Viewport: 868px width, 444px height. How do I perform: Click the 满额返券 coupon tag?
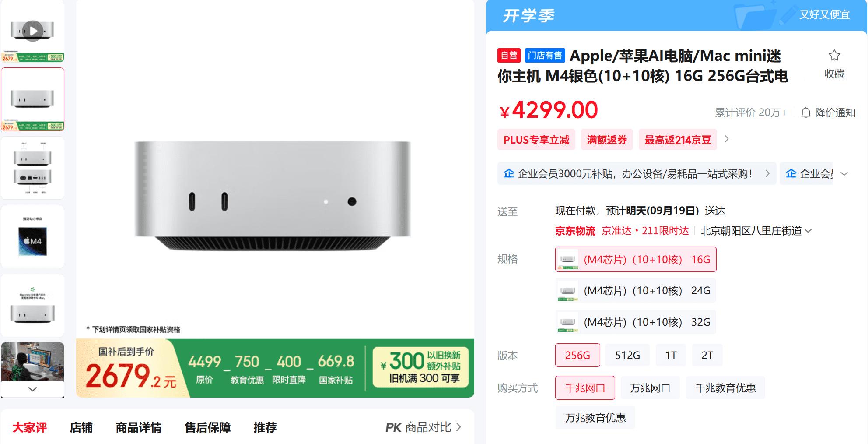pyautogui.click(x=606, y=140)
